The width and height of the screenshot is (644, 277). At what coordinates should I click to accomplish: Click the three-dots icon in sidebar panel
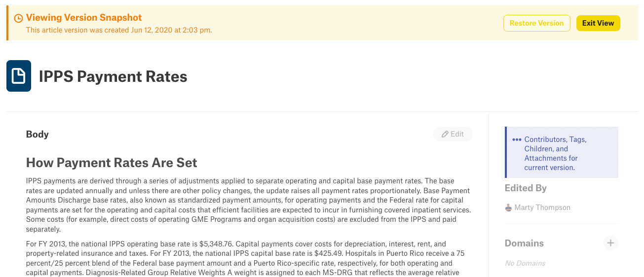point(517,139)
